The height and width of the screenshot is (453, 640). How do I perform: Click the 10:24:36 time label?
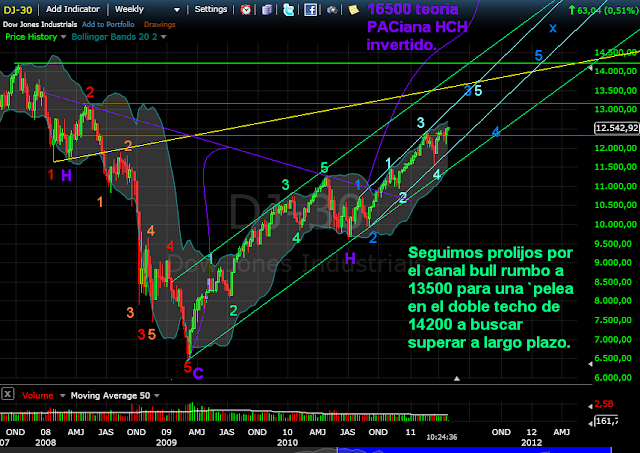[442, 437]
